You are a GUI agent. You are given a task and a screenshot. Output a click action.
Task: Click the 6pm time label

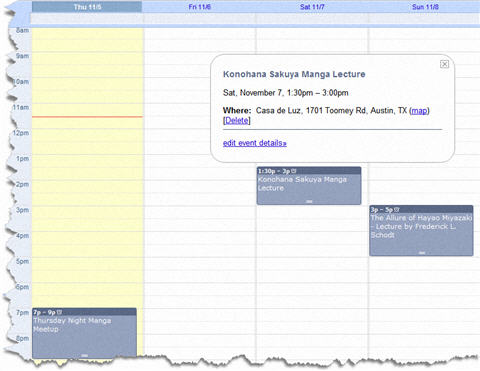click(22, 287)
